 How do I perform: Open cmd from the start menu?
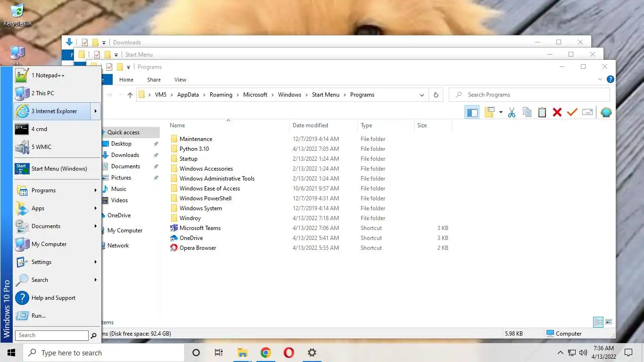(57, 129)
